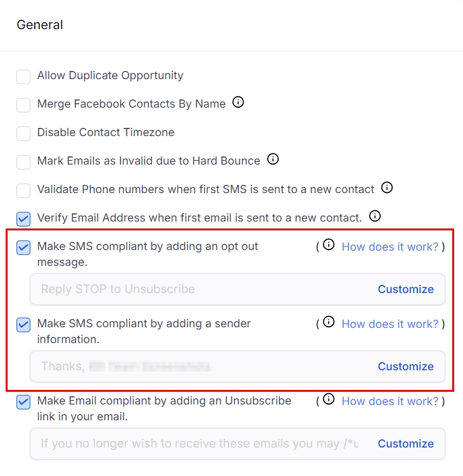Image resolution: width=463 pixels, height=476 pixels.
Task: Uncheck Email Unsubscribe link checkbox
Action: 23,402
